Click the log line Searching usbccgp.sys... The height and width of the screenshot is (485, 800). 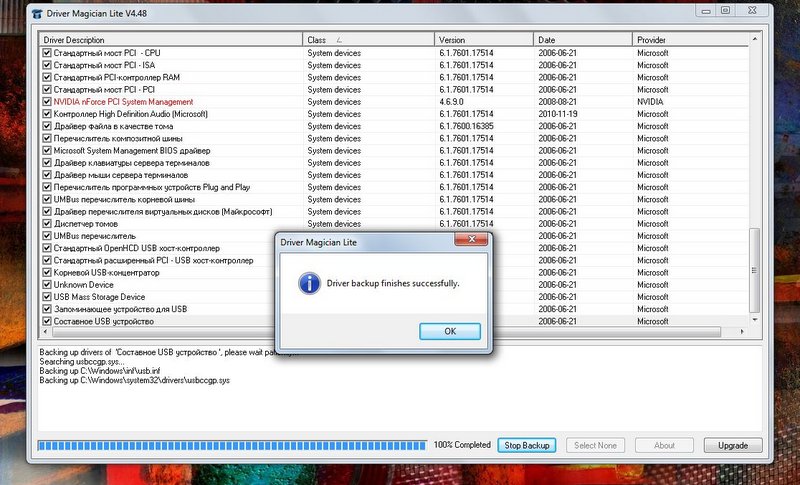(x=82, y=362)
